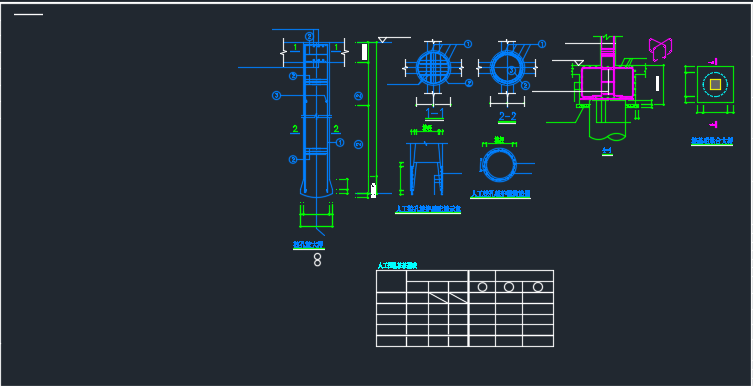
Task: Pick the trapezoidal wall section drawing
Action: tap(426, 169)
